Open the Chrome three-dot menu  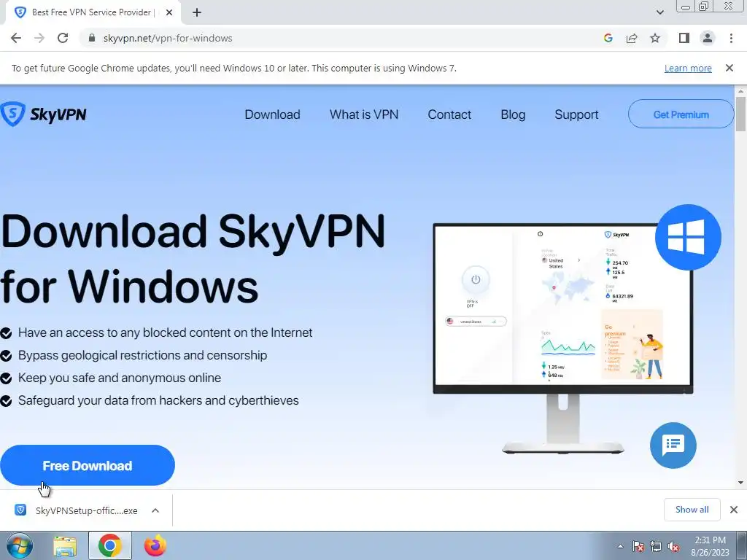point(731,38)
